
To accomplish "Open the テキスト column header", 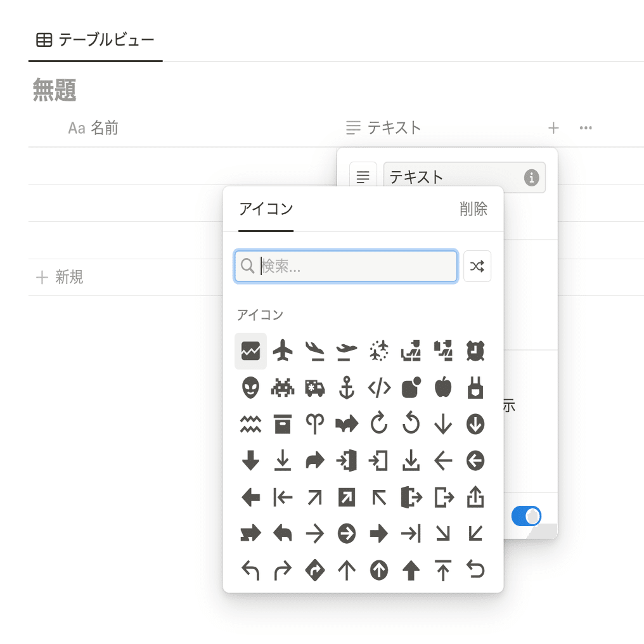I will pyautogui.click(x=383, y=128).
